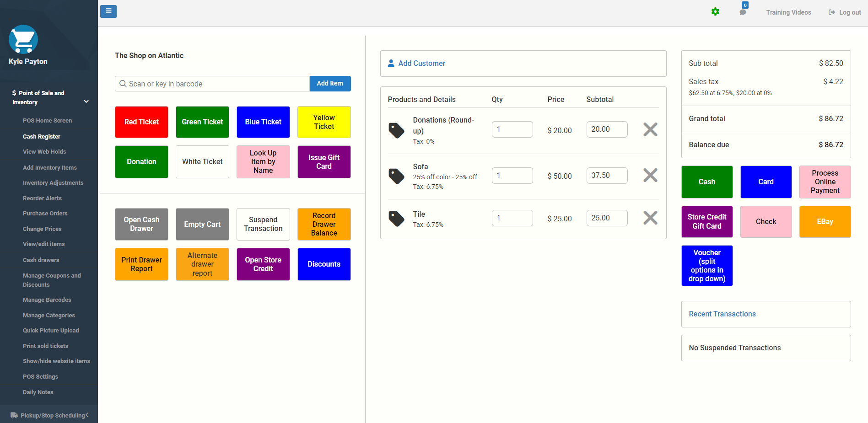Edit the Sofa subtotal field
This screenshot has width=868, height=423.
[x=607, y=176]
